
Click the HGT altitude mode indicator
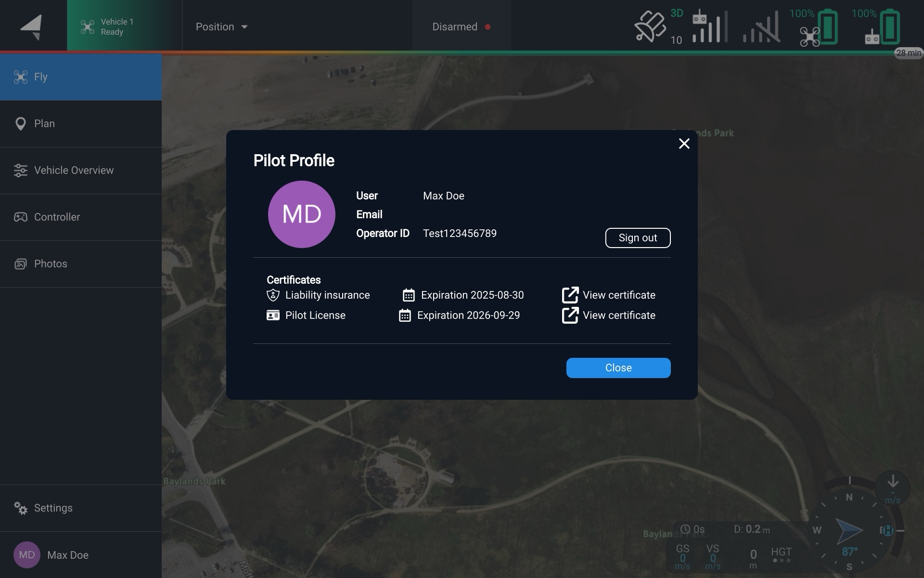tap(781, 554)
